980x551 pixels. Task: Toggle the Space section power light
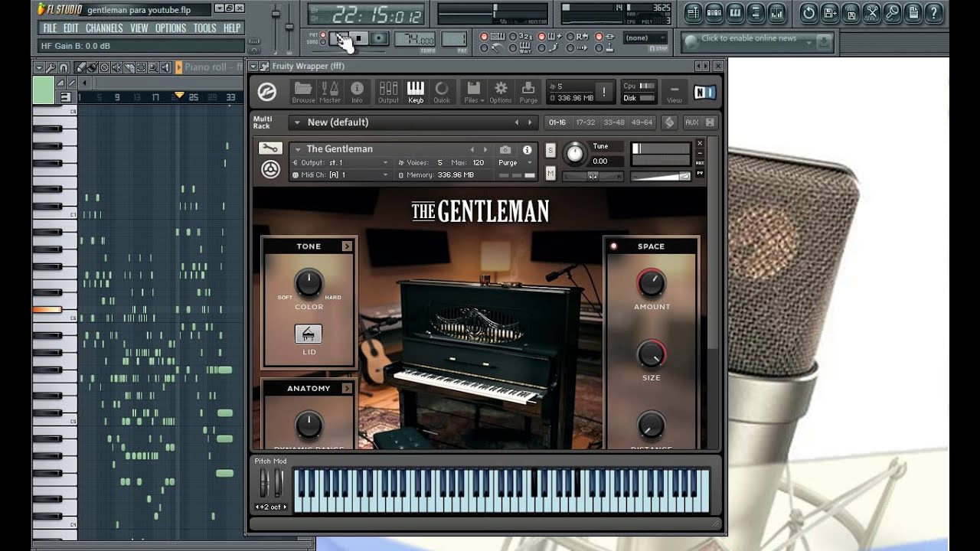(613, 246)
